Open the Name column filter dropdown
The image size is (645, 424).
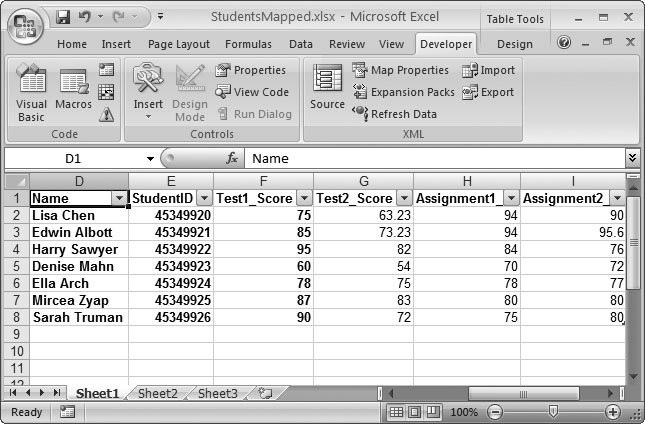(119, 198)
